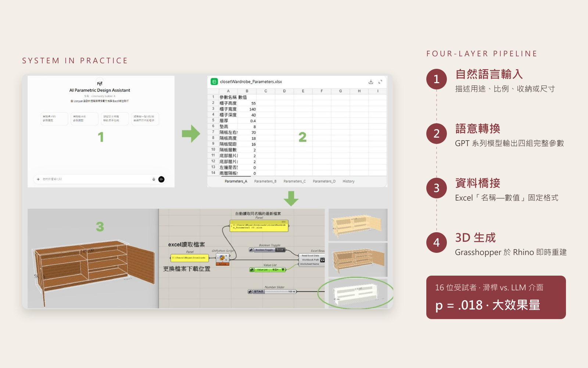Viewport: 588px width, 368px height.
Task: Click the icon left of Boolean Toggle component
Action: [x=251, y=250]
